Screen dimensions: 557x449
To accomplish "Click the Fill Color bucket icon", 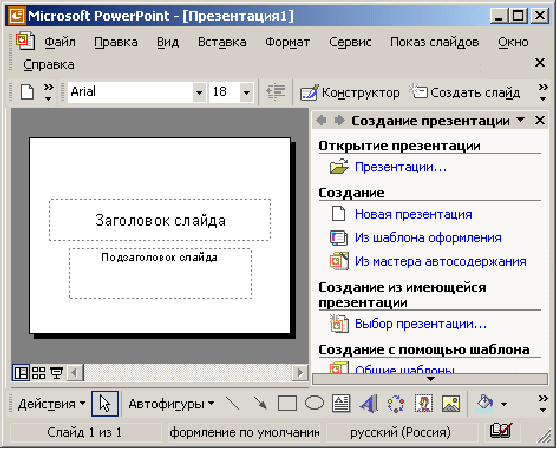I will 485,404.
